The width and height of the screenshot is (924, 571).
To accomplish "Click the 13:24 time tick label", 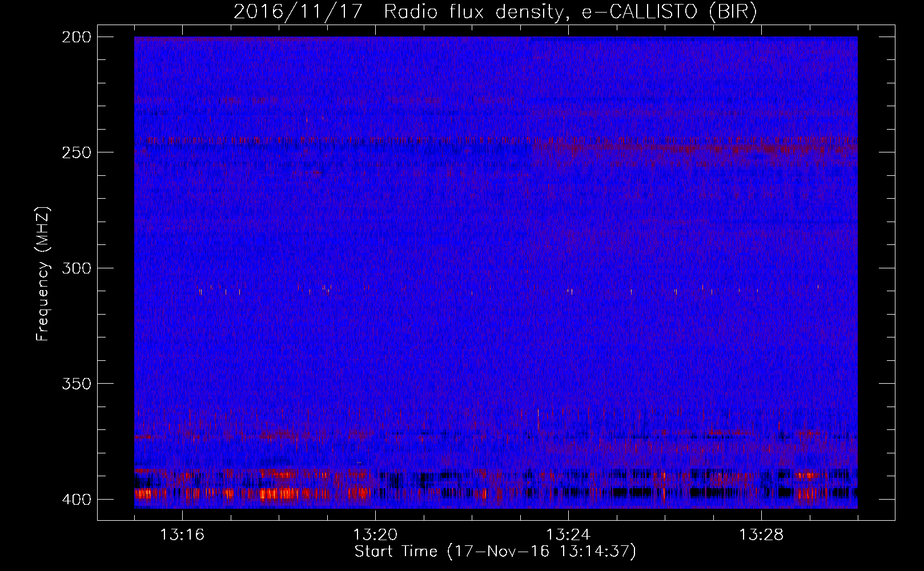I will point(568,534).
